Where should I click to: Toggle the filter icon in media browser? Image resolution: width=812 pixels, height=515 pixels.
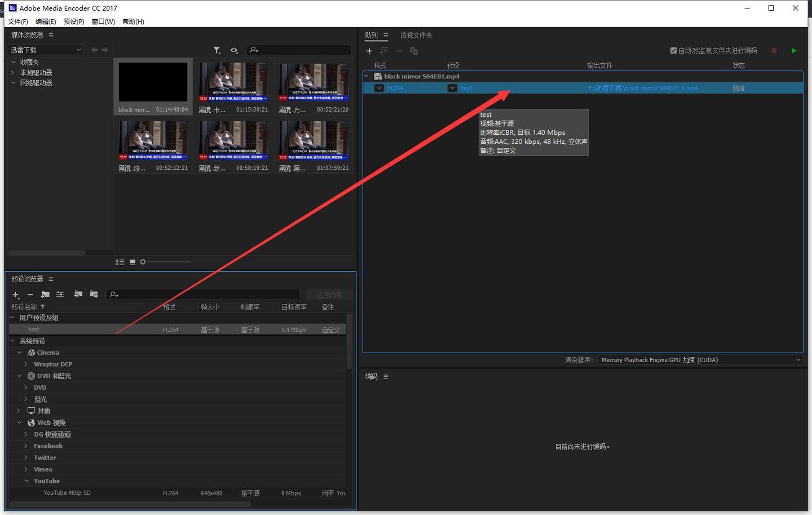[x=217, y=50]
